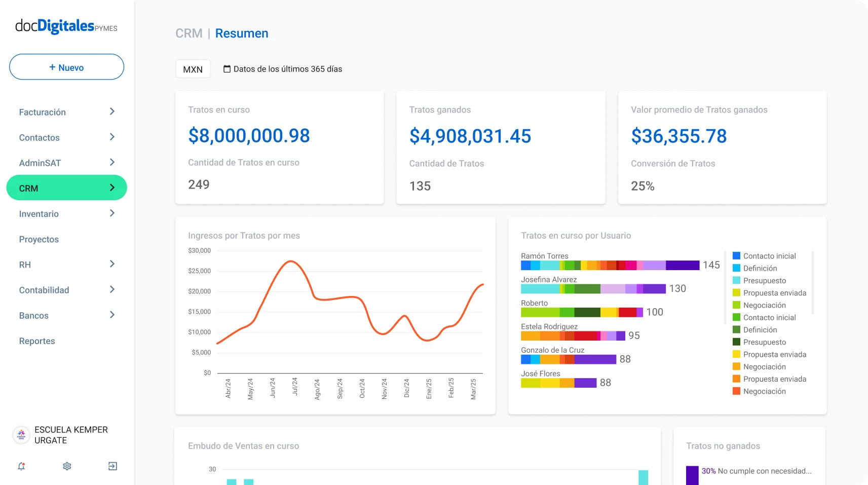Screen dimensions: 868x485
Task: Click the Roberto stacked bar
Action: click(x=582, y=312)
